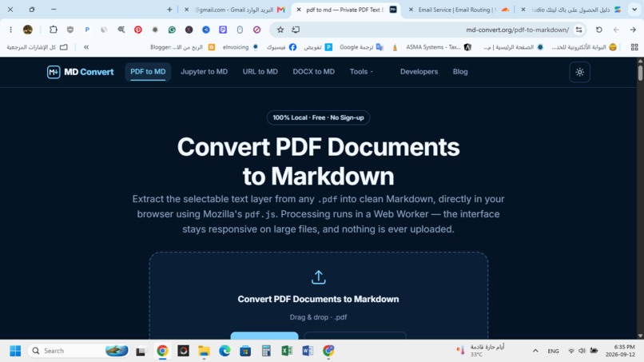
Task: Click the purple Twitch-like extension icon
Action: [223, 30]
